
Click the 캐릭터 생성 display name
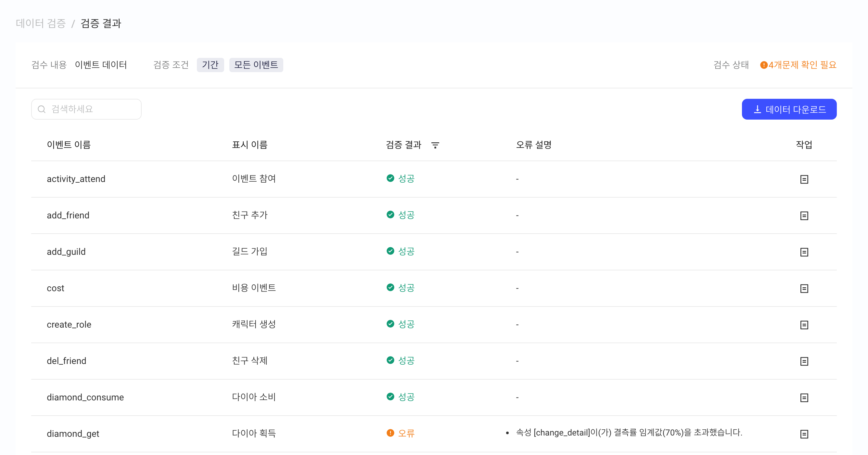click(254, 324)
